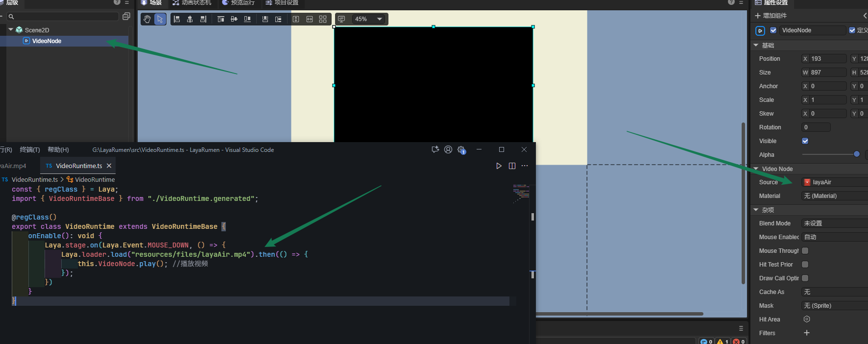Click the collapse-all icon in hierarchy panel

pos(126,17)
